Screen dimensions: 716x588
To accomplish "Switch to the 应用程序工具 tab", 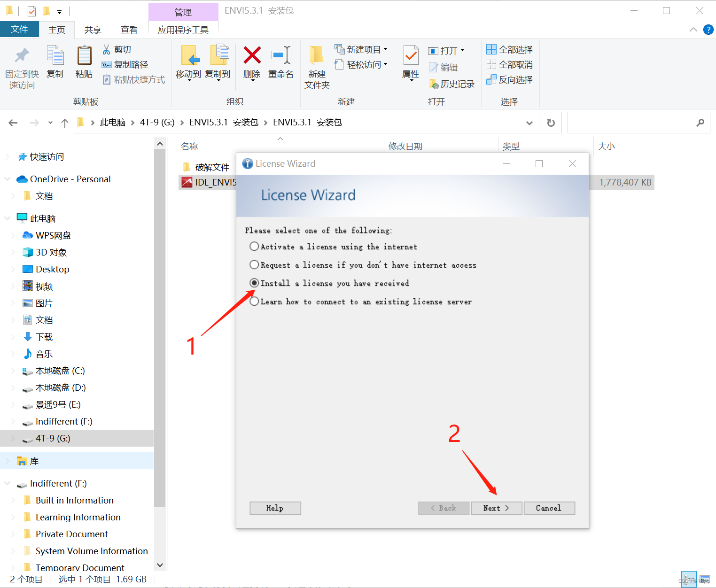I will point(183,30).
